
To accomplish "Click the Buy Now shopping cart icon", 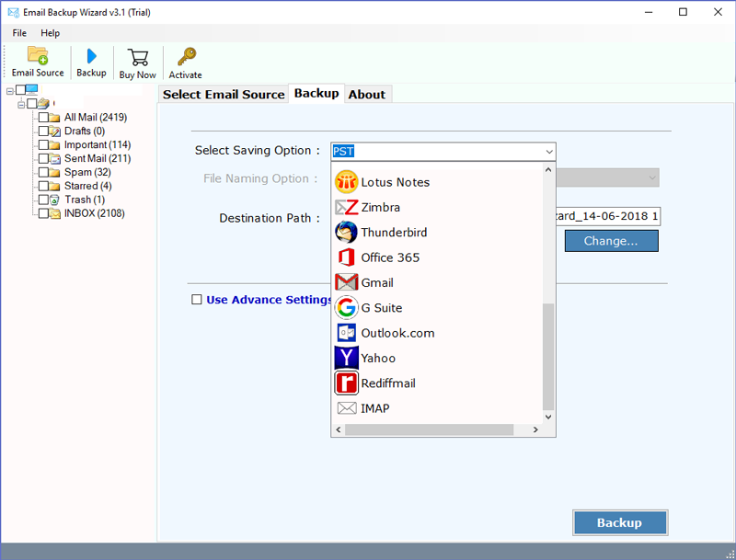I will pyautogui.click(x=137, y=57).
